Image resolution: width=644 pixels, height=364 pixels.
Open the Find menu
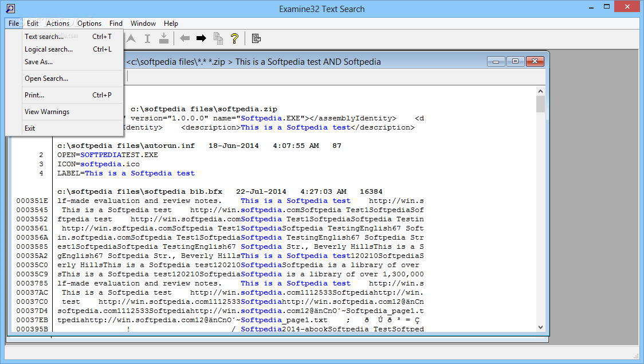[116, 24]
